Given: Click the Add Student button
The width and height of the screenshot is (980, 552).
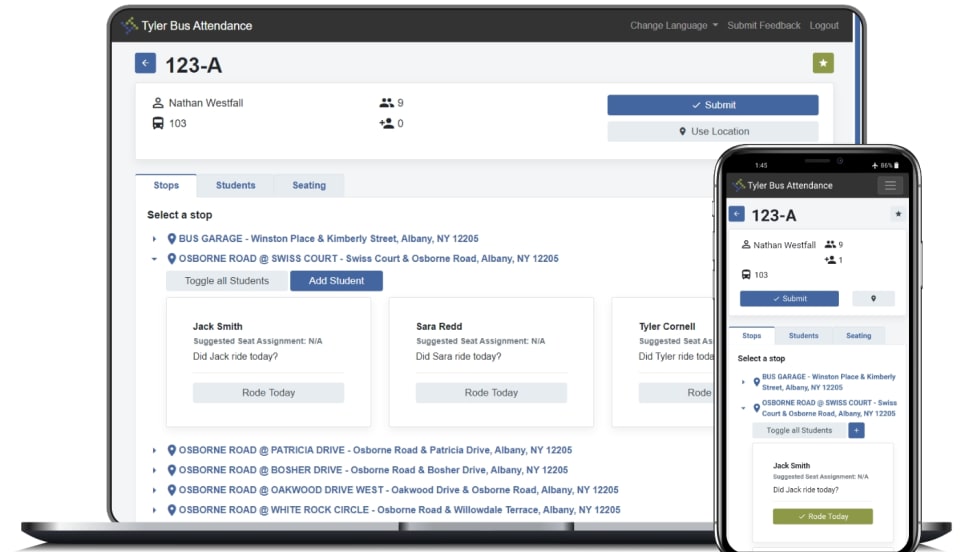Looking at the screenshot, I should pyautogui.click(x=336, y=281).
